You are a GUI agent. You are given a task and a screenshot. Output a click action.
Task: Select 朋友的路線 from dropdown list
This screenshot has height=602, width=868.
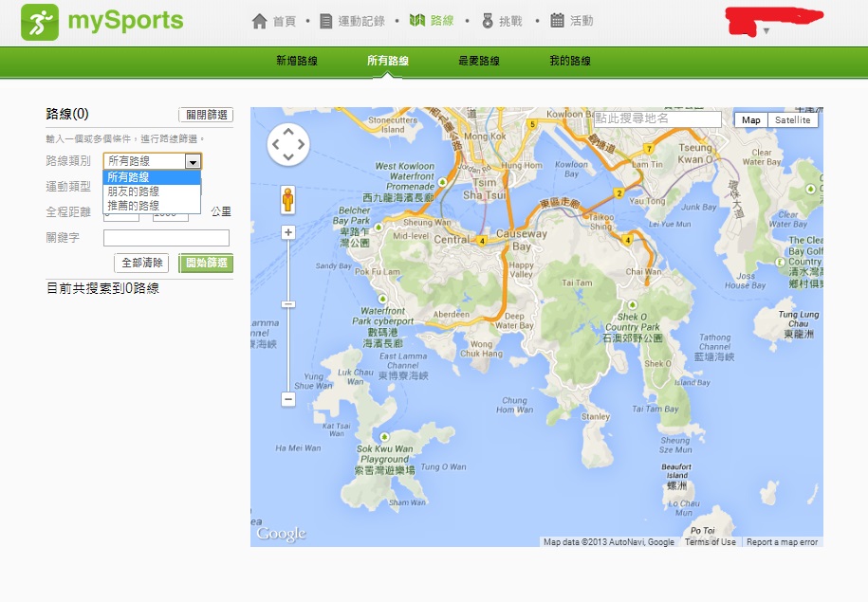tap(134, 192)
